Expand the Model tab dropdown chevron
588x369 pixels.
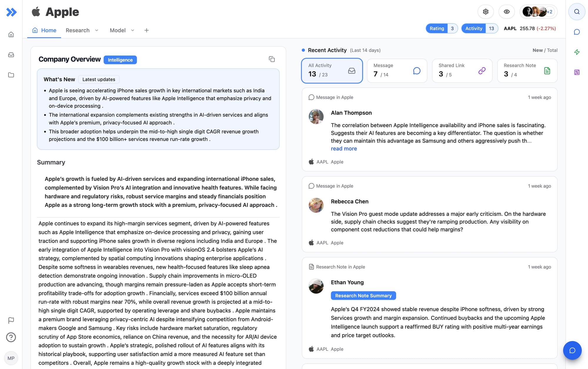133,30
